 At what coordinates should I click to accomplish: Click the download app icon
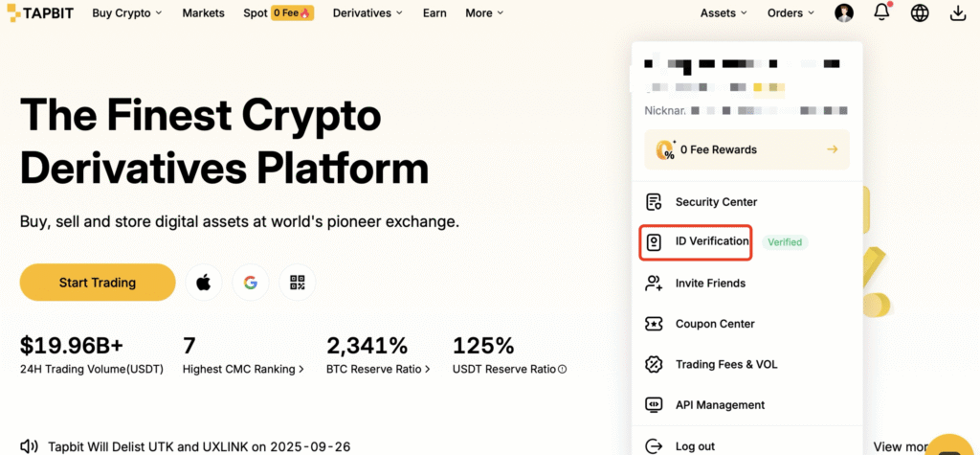[x=958, y=13]
